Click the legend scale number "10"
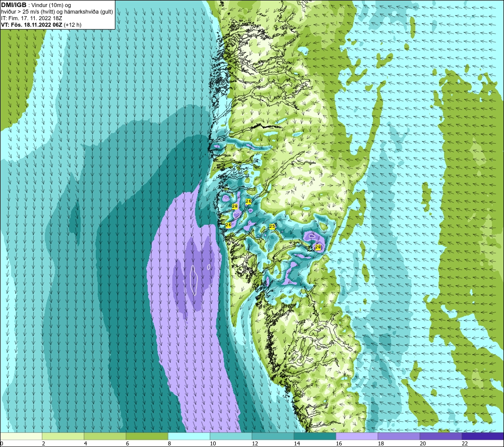 pos(213,444)
